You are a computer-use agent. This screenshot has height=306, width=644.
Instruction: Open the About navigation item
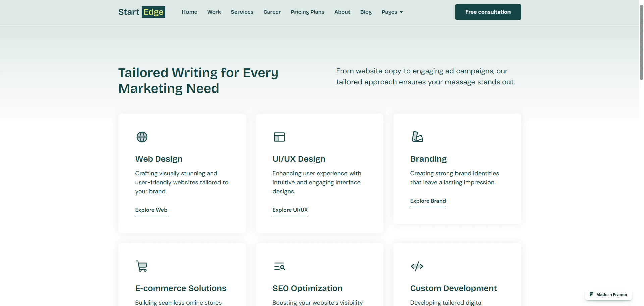click(342, 12)
